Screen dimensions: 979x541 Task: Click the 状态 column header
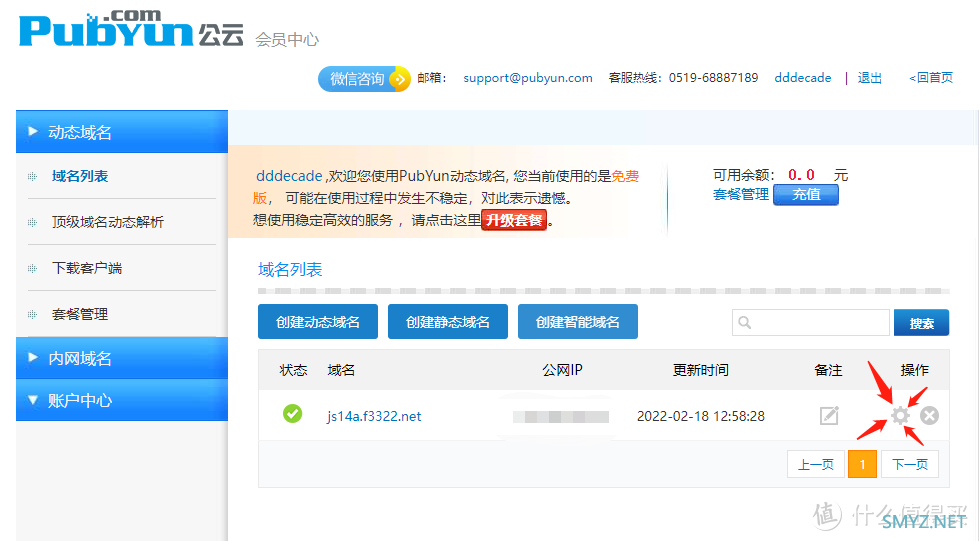pyautogui.click(x=293, y=370)
